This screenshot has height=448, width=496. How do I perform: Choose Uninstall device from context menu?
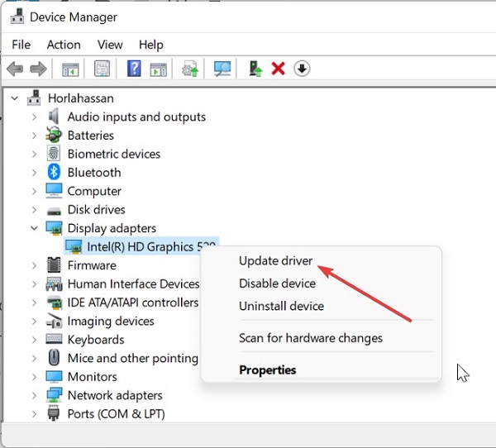(x=281, y=306)
